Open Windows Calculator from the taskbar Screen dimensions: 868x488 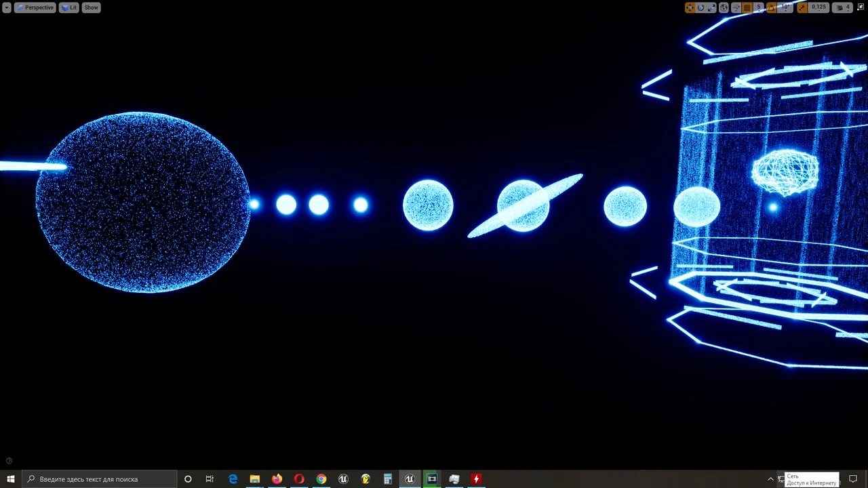click(x=388, y=479)
